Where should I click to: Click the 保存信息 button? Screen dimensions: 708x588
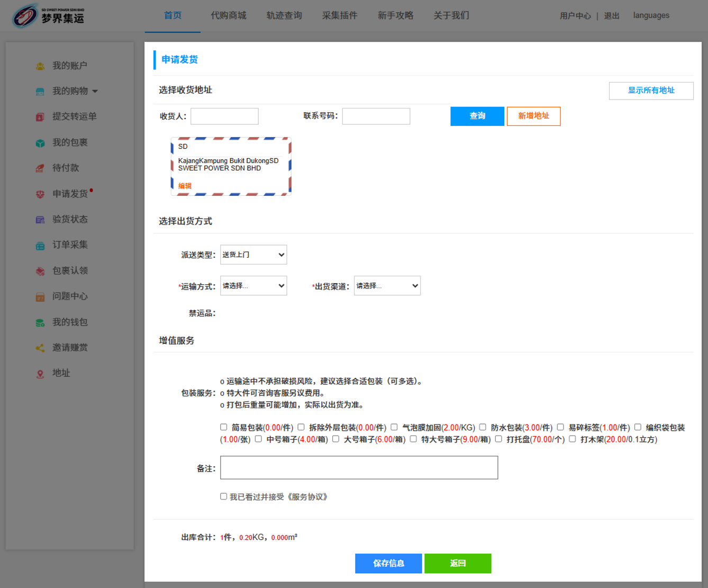[x=388, y=563]
